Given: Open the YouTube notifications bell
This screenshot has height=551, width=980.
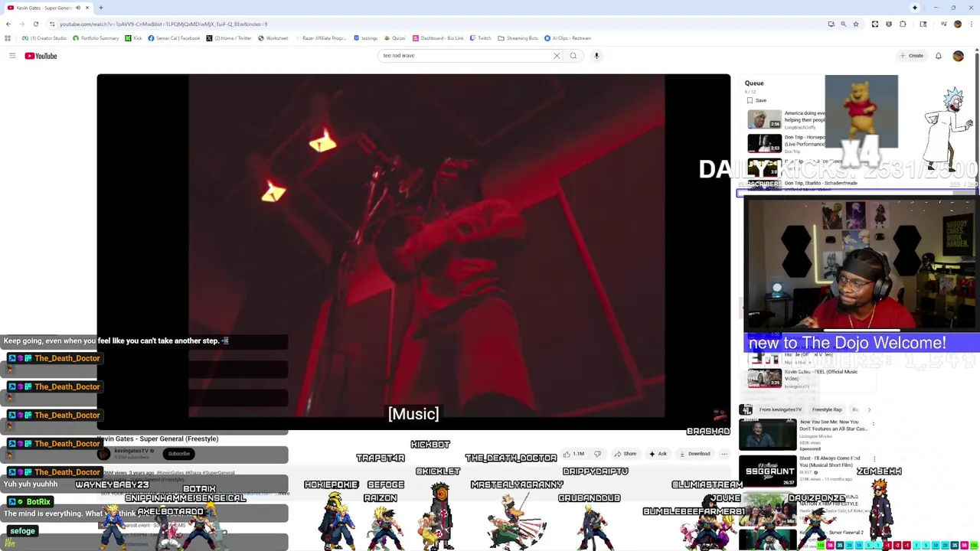Looking at the screenshot, I should tap(938, 56).
